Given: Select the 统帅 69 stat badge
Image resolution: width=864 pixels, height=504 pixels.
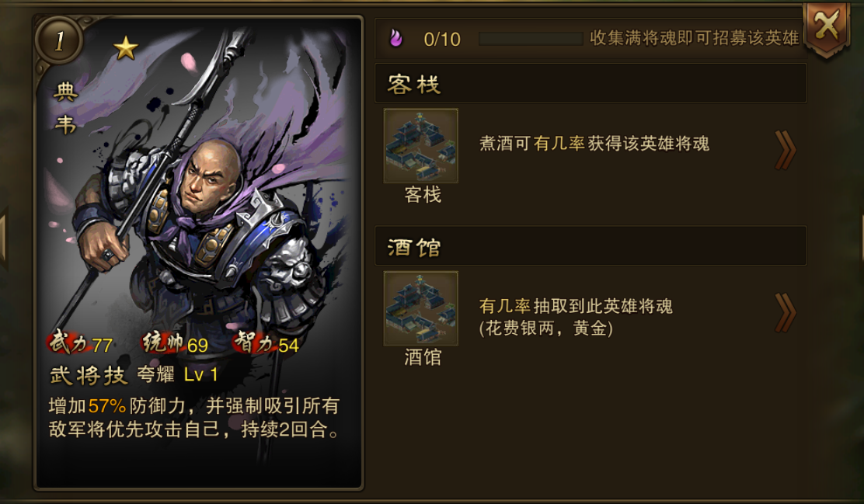Looking at the screenshot, I should click(x=176, y=344).
